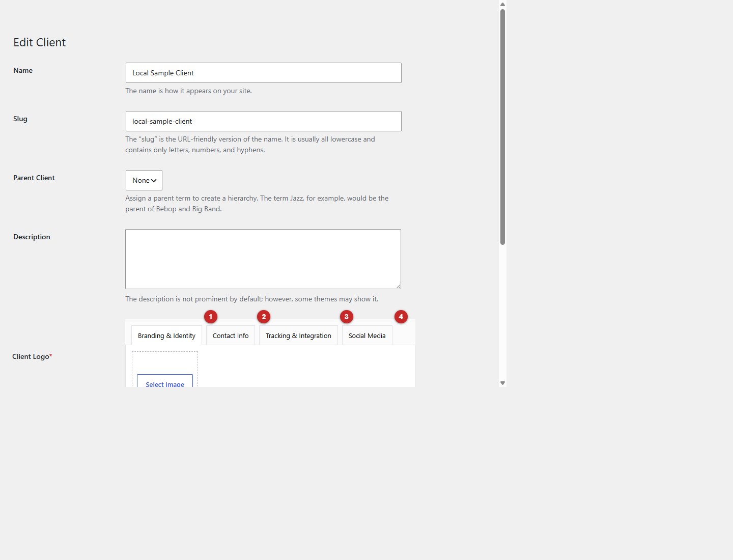Switch to the Branding & Identity tab
Screen dimensions: 733x560
(x=166, y=335)
